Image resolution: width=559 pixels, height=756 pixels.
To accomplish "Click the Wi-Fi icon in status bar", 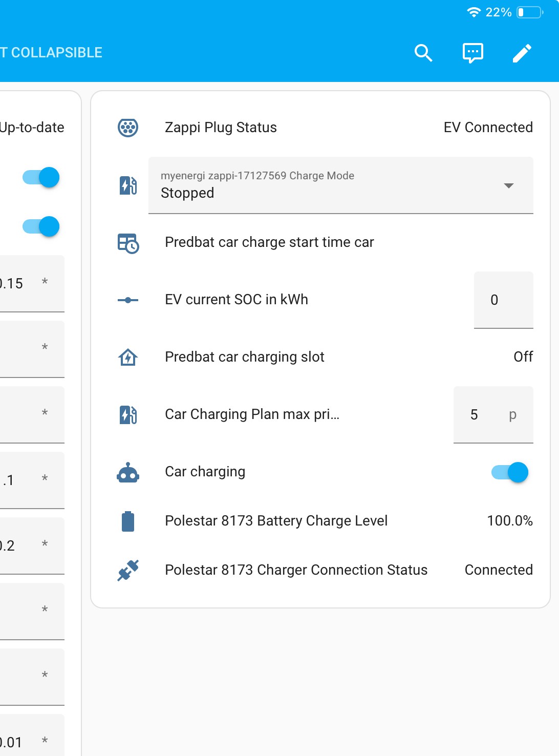I will pos(474,12).
